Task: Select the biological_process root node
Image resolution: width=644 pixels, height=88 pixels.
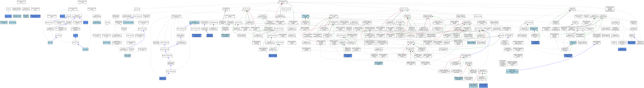Action: (283, 2)
